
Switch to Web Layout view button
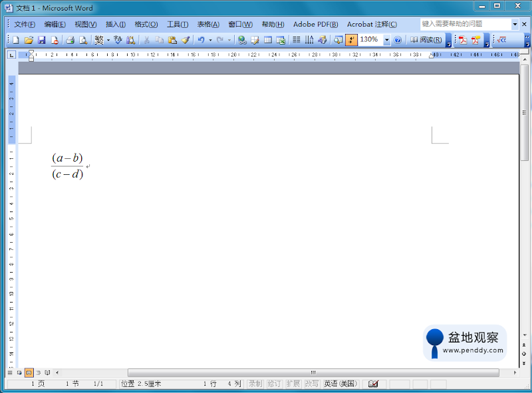click(x=19, y=372)
